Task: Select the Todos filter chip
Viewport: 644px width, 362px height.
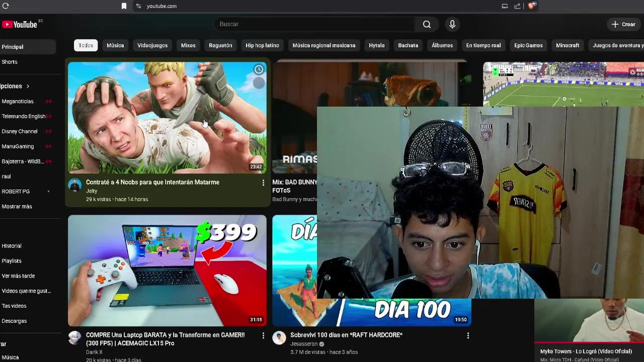Action: point(86,45)
